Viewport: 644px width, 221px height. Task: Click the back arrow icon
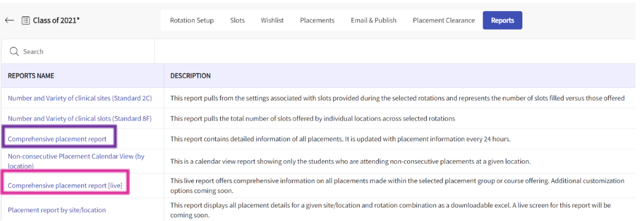pyautogui.click(x=9, y=21)
